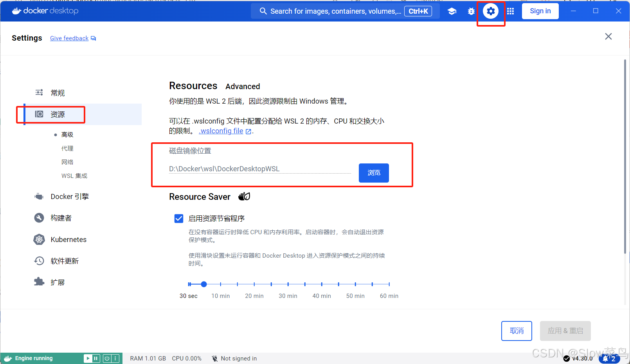630x364 pixels.
Task: Toggle 启用资源节省程序 checkbox
Action: (x=179, y=218)
